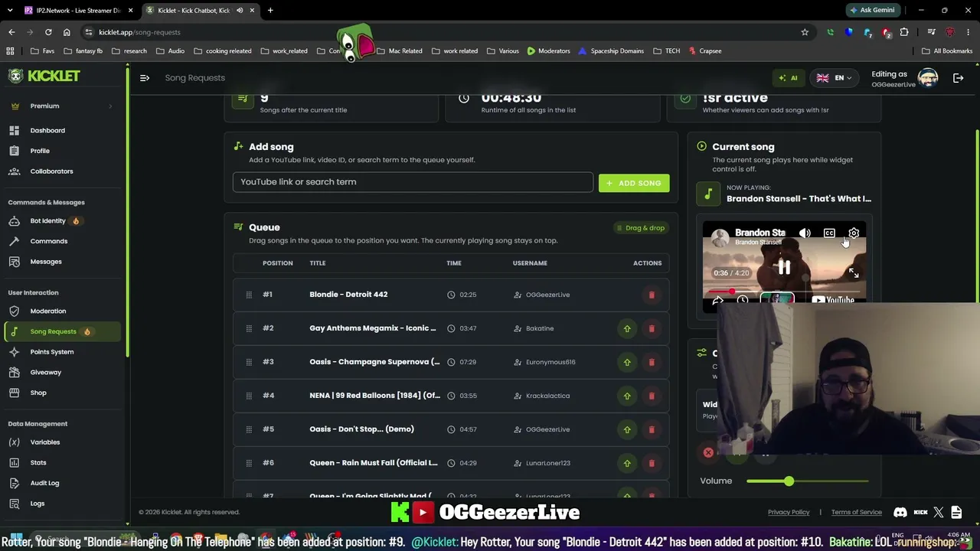Viewport: 980px width, 551px height.
Task: Open the Commands page
Action: [49, 241]
